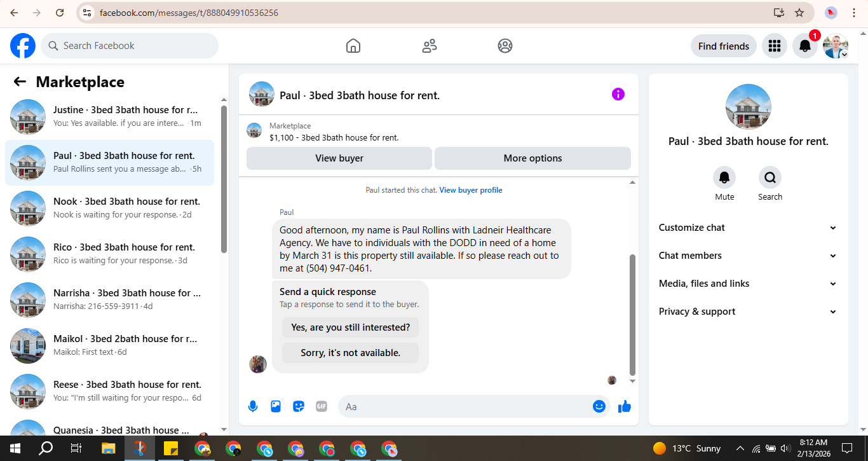View site information icon in address bar
Image resolution: width=868 pixels, height=461 pixels.
(88, 13)
